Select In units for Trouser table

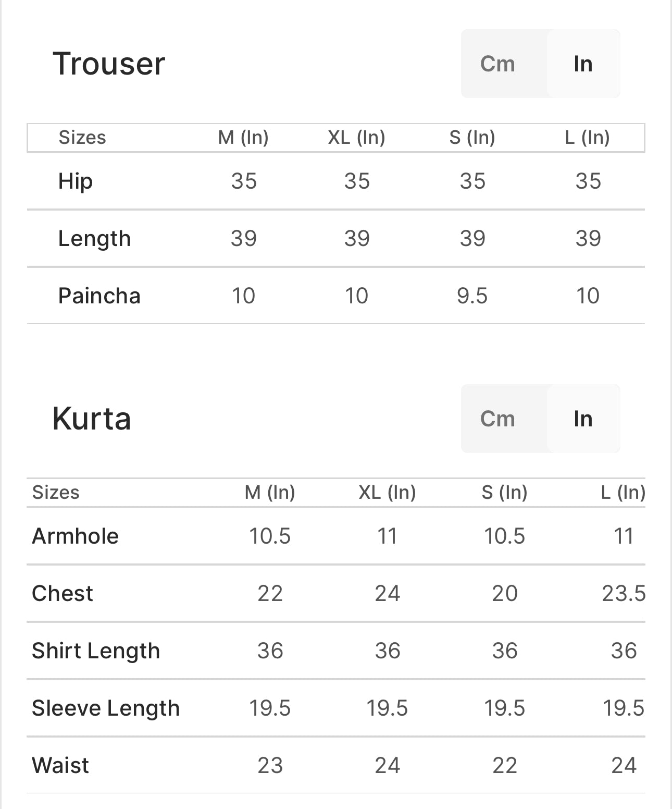click(583, 64)
